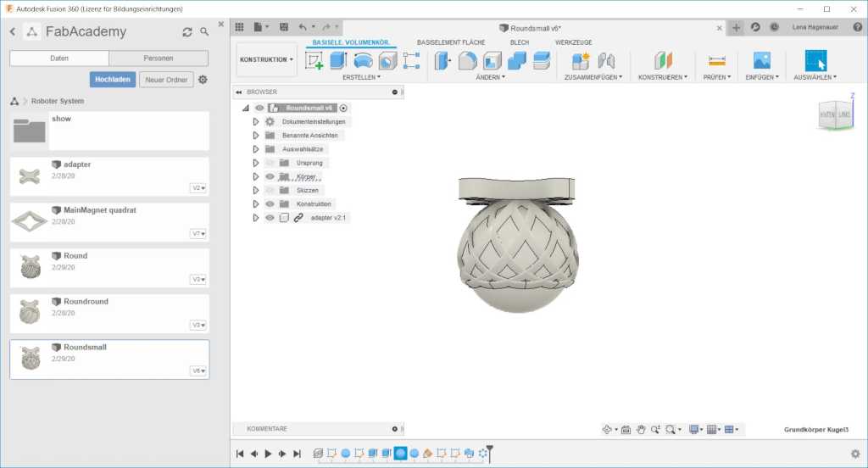Viewport: 868px width, 468px height.
Task: Open the data panel grid icon
Action: tap(239, 26)
